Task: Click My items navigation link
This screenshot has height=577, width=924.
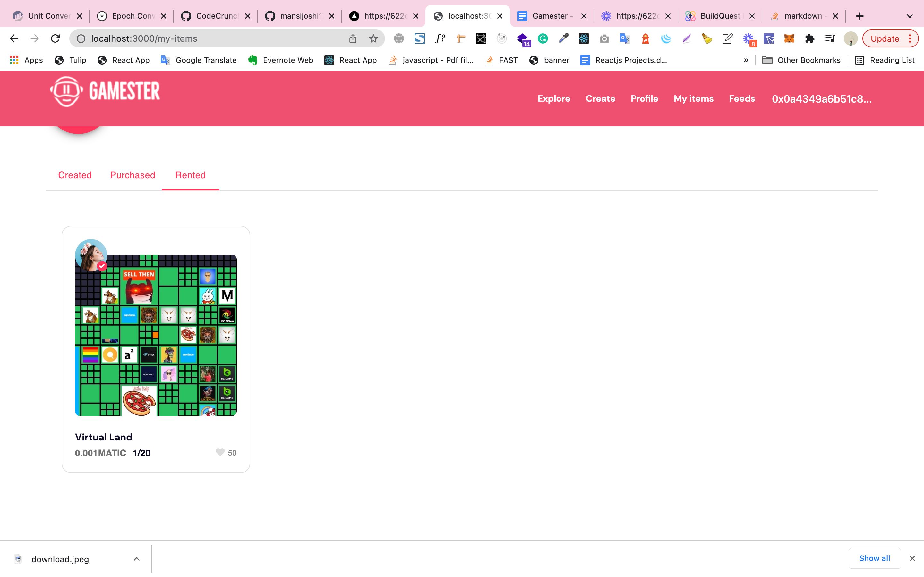Action: pyautogui.click(x=693, y=98)
